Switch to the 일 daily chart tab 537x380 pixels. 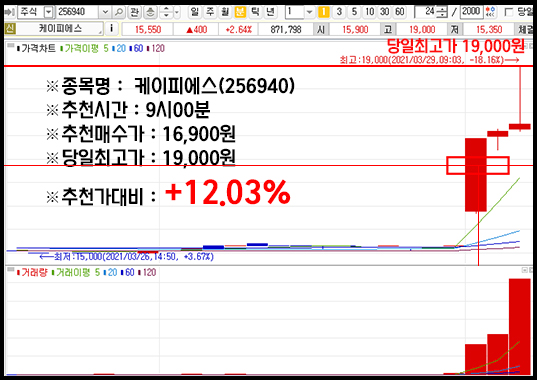pos(195,12)
